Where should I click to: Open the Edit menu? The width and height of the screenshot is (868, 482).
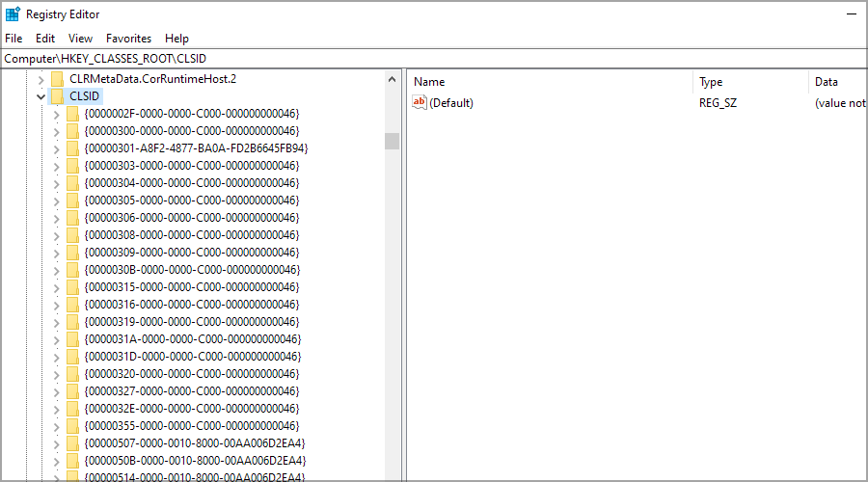click(x=44, y=39)
